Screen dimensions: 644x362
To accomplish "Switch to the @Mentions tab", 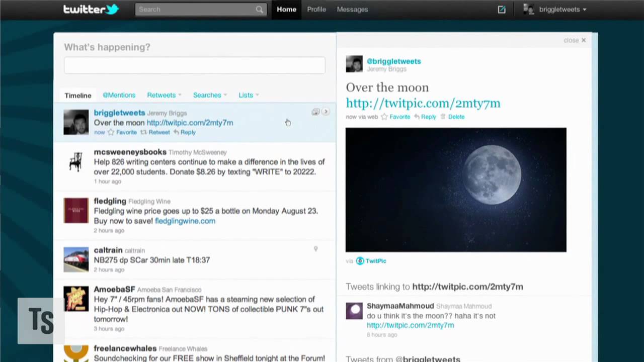I will [119, 95].
